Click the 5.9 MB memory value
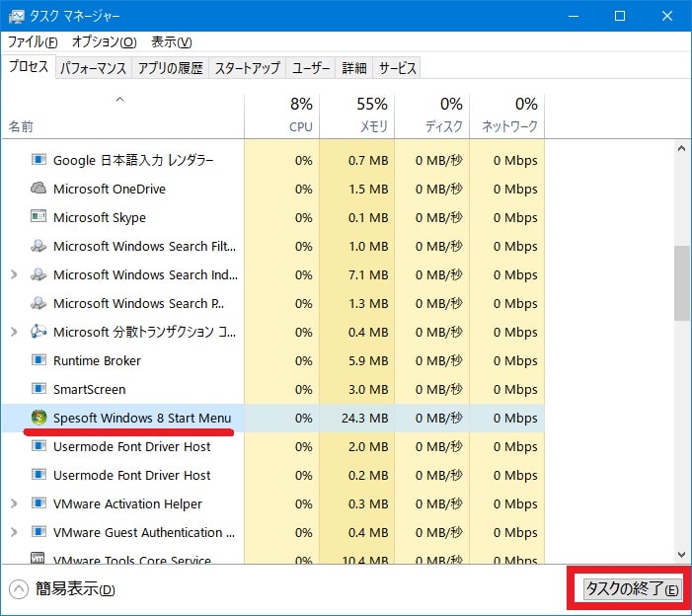 pyautogui.click(x=368, y=360)
